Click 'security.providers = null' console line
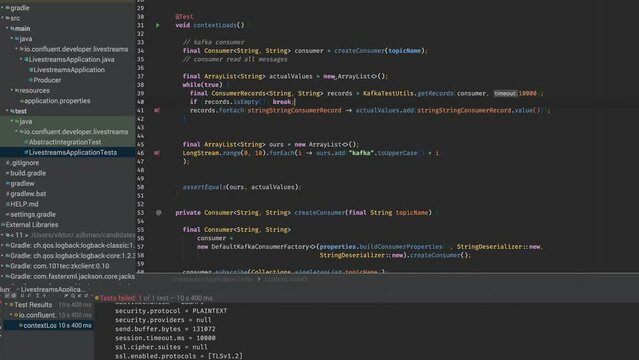 coord(163,320)
